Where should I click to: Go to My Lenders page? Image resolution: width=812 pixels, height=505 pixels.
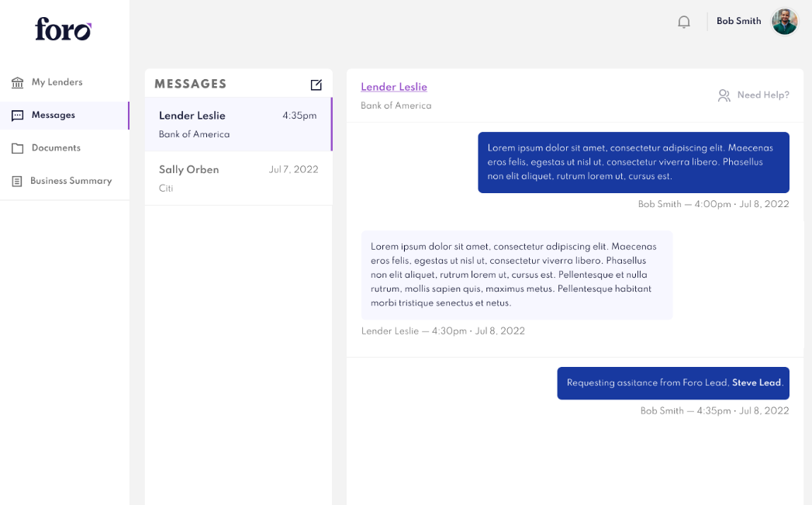point(57,82)
